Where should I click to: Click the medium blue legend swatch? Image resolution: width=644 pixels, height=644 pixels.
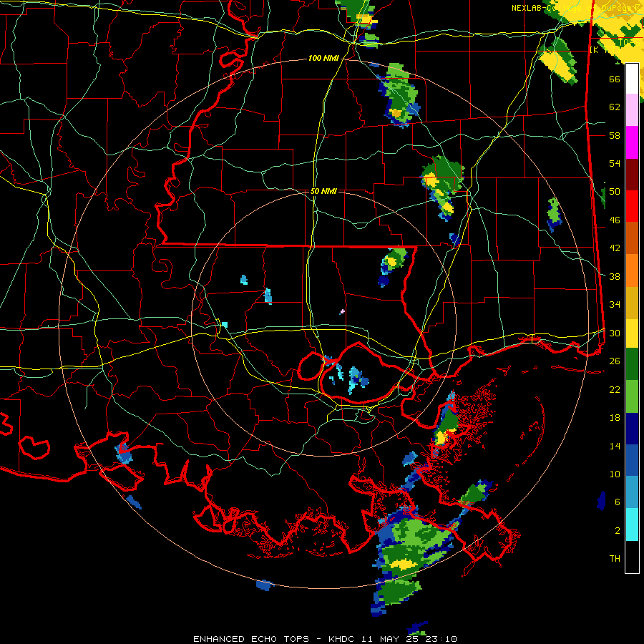(x=632, y=460)
